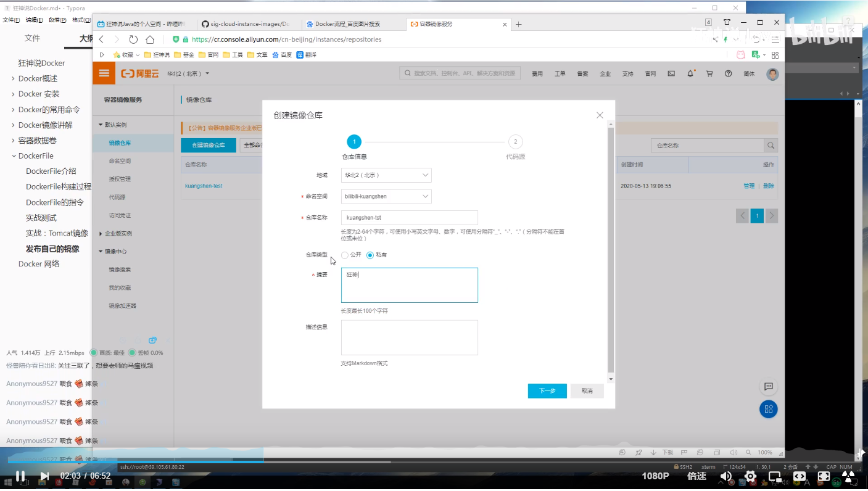Open the 百度 bookmark

[x=283, y=55]
